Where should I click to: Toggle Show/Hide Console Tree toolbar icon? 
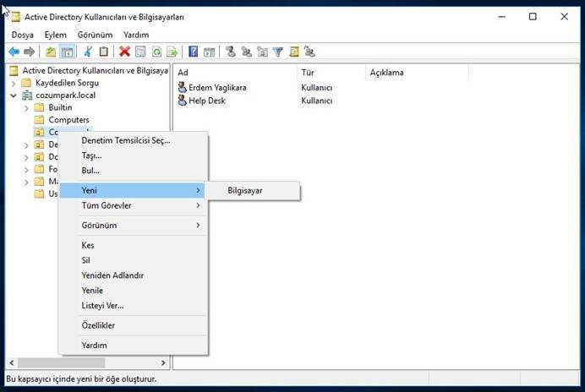67,52
